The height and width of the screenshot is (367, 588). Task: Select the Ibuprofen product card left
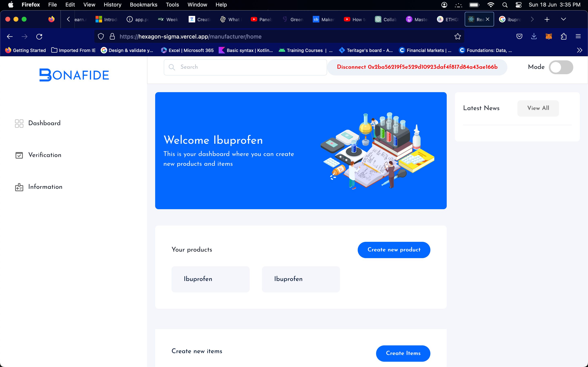210,279
